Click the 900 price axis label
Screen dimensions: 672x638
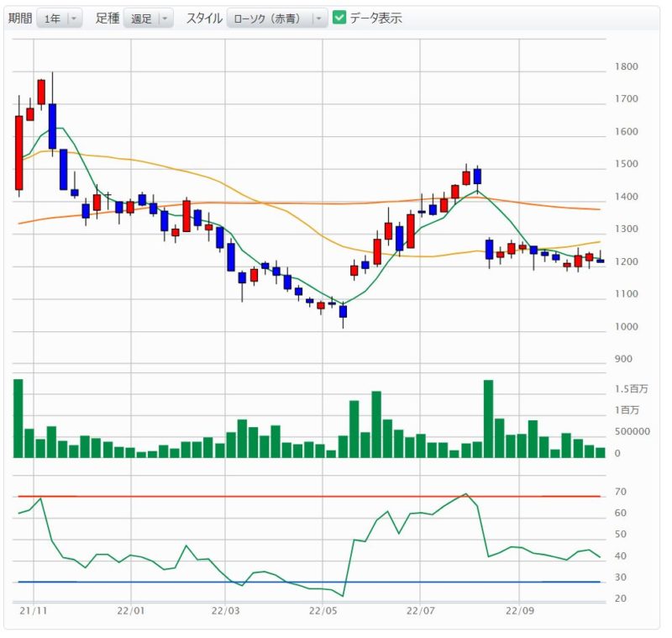coord(623,359)
